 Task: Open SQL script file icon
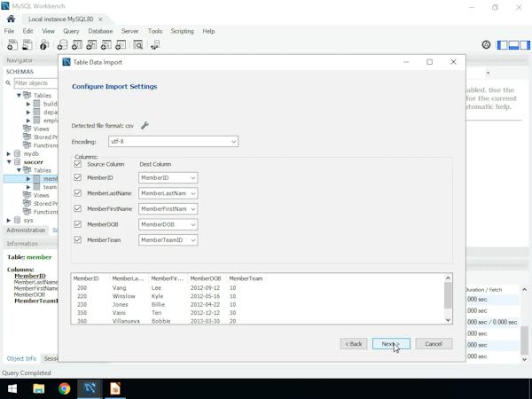click(x=27, y=45)
